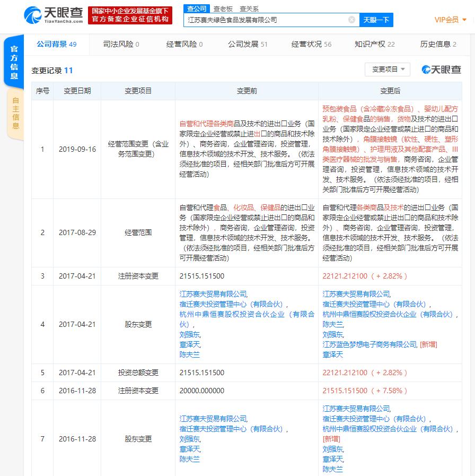Click 变更后 刘强东 link in row 4
Image resolution: width=475 pixels, height=476 pixels.
[x=333, y=334]
